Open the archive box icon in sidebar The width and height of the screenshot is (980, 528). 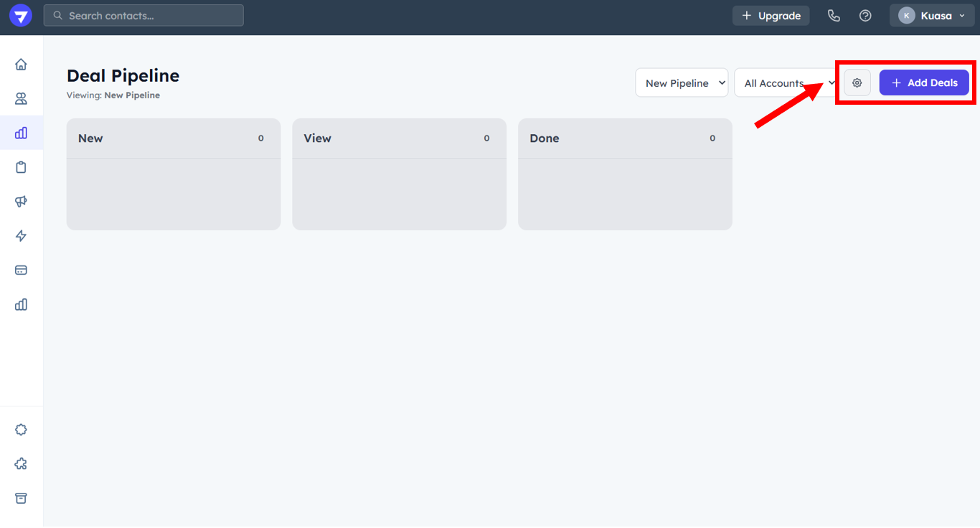[x=21, y=499]
